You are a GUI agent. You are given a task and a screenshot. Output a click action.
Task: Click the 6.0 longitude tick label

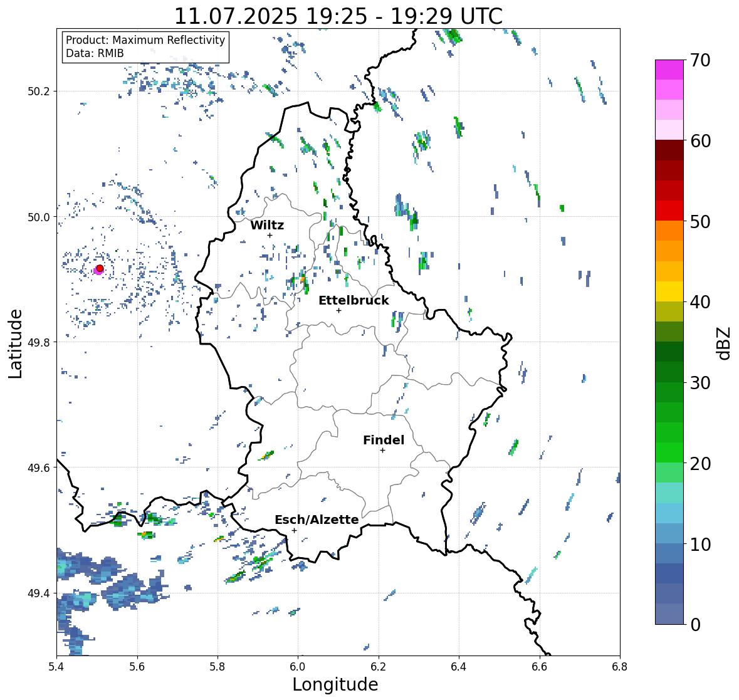298,666
